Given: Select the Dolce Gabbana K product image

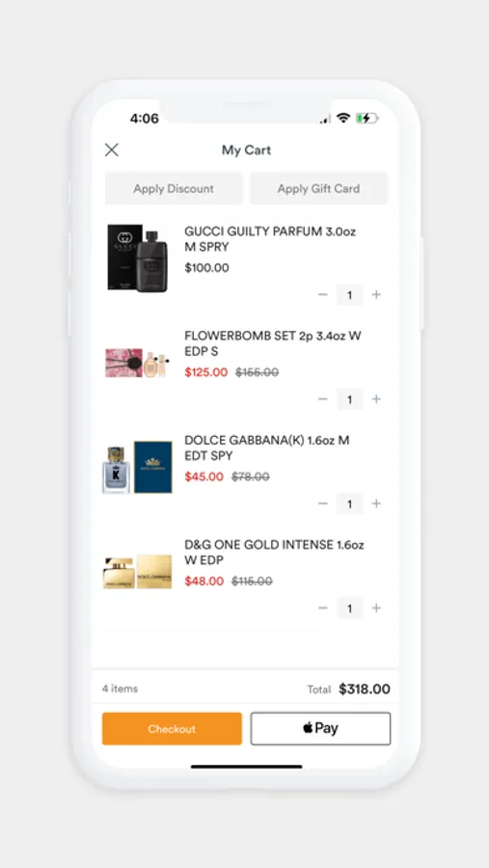Looking at the screenshot, I should click(x=137, y=467).
